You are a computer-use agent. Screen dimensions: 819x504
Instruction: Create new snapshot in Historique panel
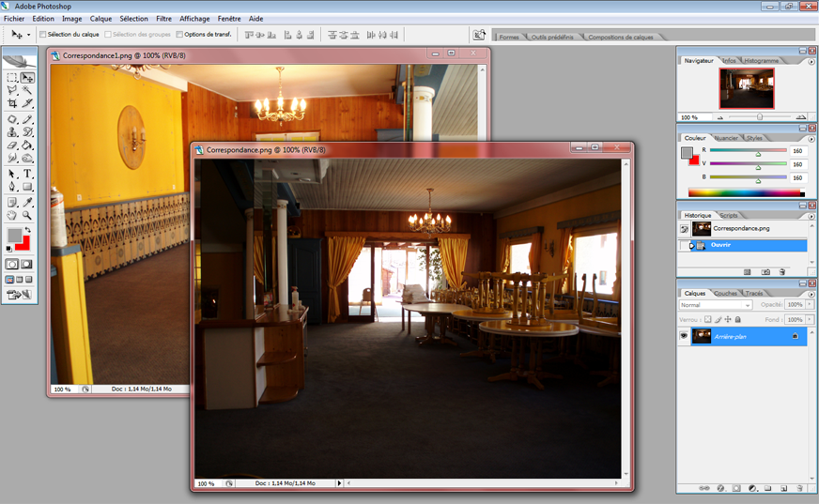pos(765,272)
